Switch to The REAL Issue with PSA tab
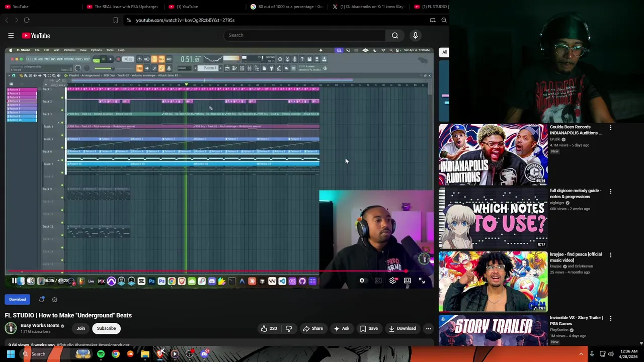The image size is (644, 362). (x=122, y=7)
